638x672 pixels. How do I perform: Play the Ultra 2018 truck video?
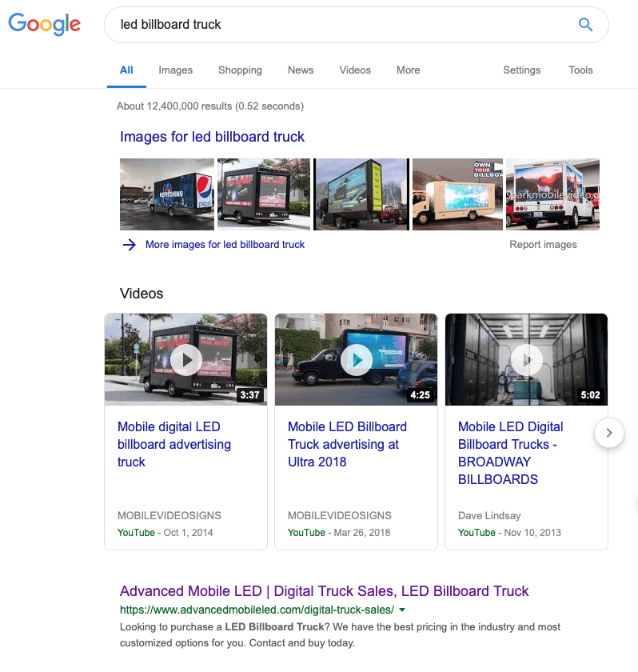tap(357, 359)
